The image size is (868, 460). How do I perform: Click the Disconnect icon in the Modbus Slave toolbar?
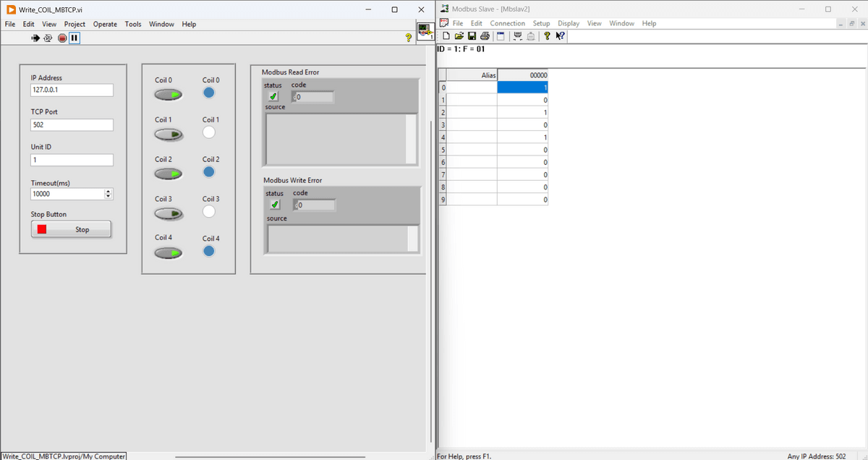click(531, 36)
